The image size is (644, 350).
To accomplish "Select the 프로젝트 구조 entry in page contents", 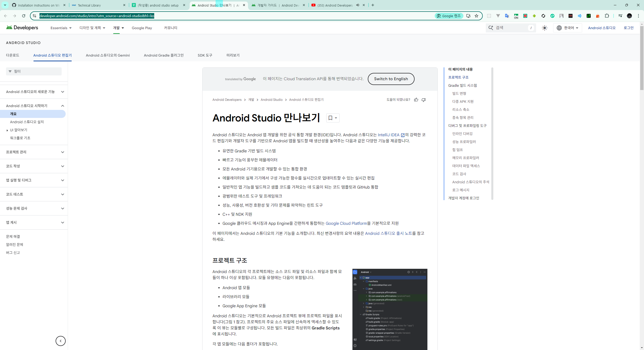I will pos(458,77).
